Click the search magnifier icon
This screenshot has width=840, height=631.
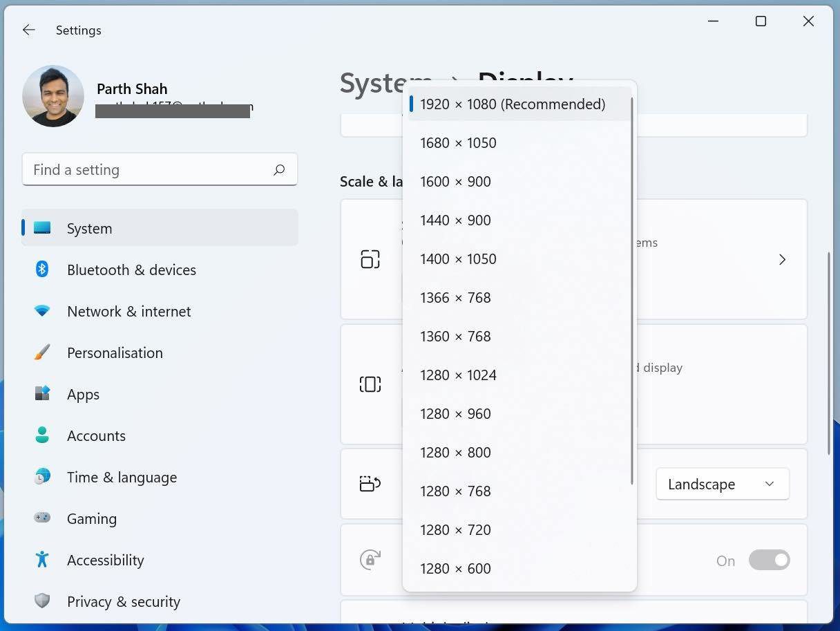coord(279,170)
